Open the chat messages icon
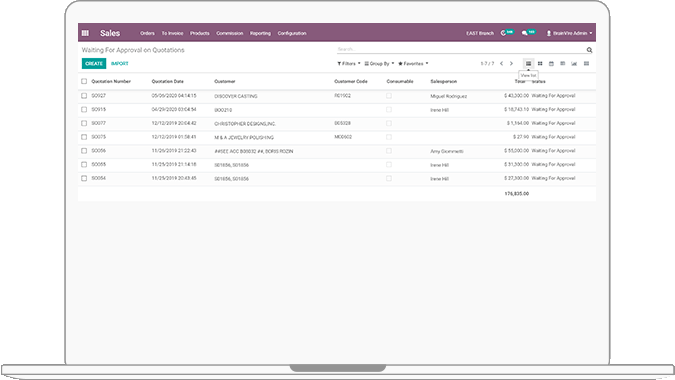The height and width of the screenshot is (380, 675). (x=528, y=33)
